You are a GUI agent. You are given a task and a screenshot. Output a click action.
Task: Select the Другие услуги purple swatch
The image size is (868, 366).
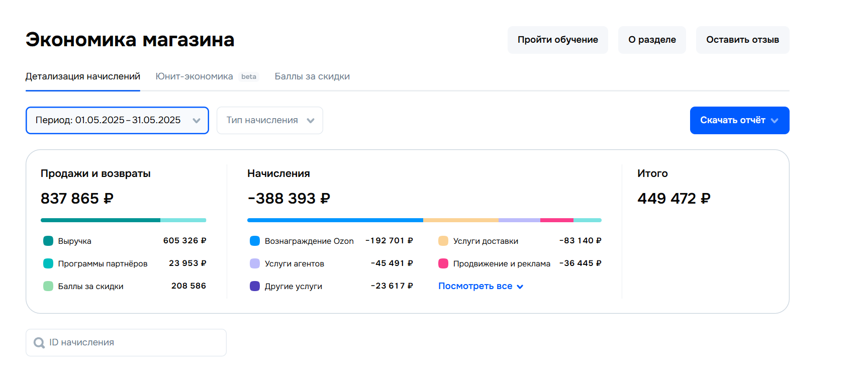pos(255,286)
